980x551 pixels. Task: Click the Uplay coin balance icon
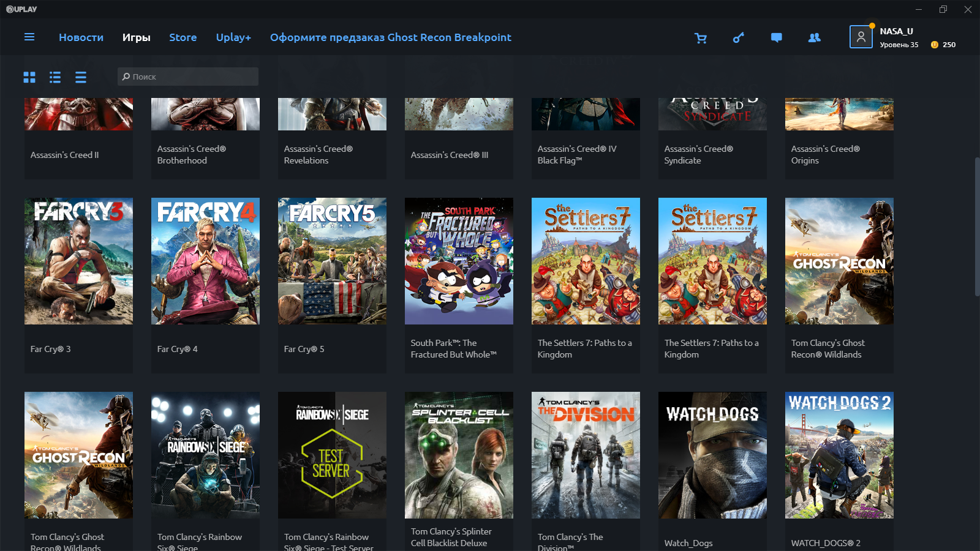935,45
